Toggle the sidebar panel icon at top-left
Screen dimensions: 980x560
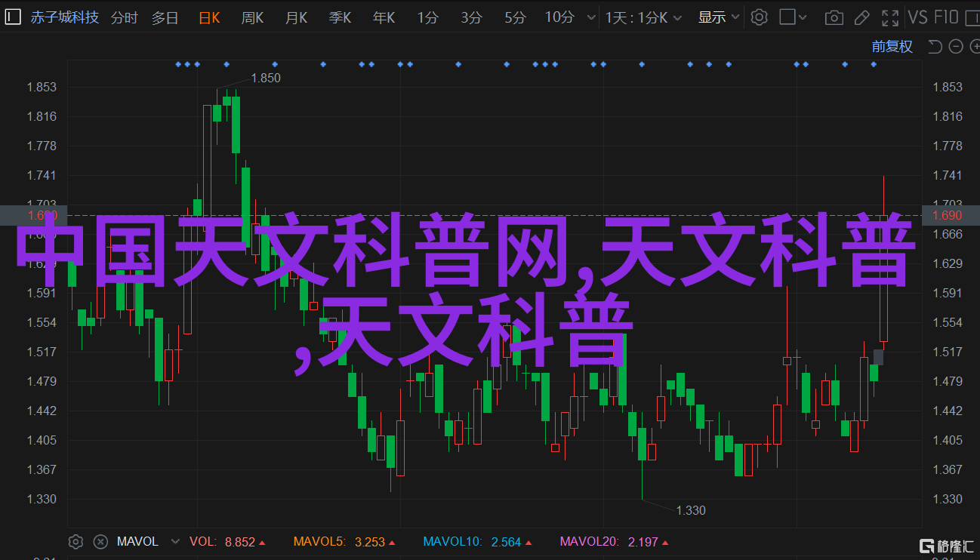13,17
